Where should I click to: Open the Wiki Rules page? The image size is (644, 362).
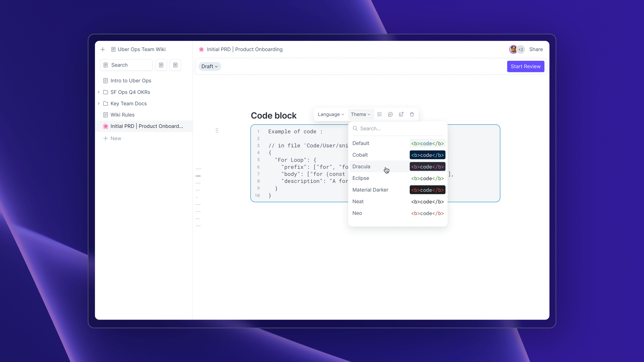click(x=123, y=115)
